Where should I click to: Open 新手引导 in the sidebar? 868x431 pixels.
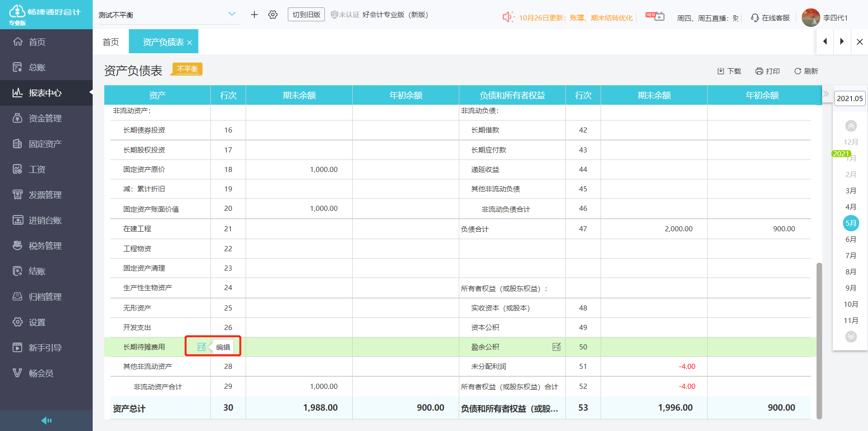click(x=46, y=348)
